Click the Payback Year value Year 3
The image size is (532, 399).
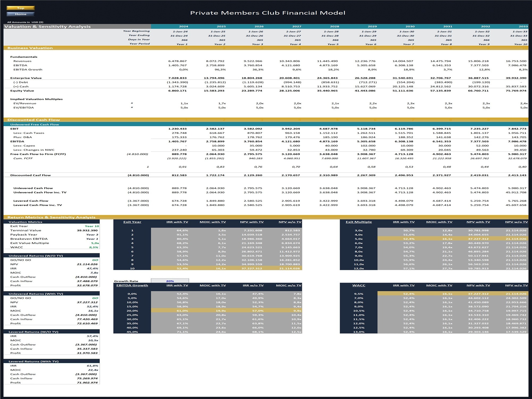[92, 235]
